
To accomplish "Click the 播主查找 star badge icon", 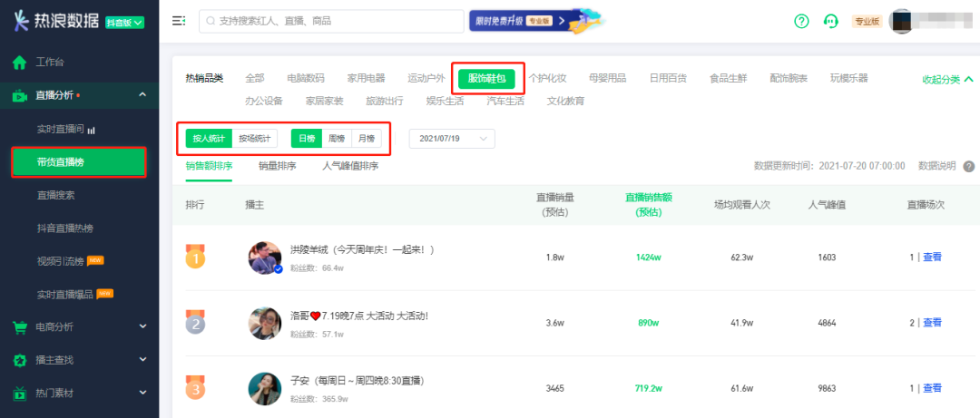I will click(x=20, y=361).
